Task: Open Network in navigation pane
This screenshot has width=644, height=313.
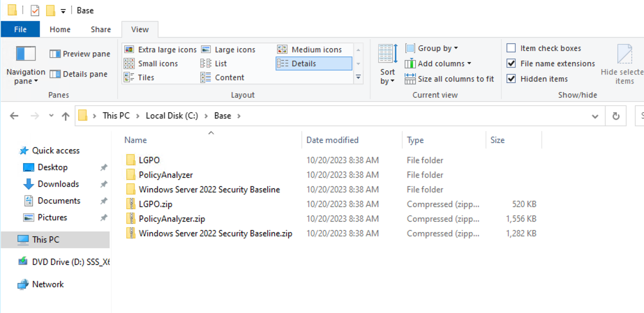Action: [47, 284]
